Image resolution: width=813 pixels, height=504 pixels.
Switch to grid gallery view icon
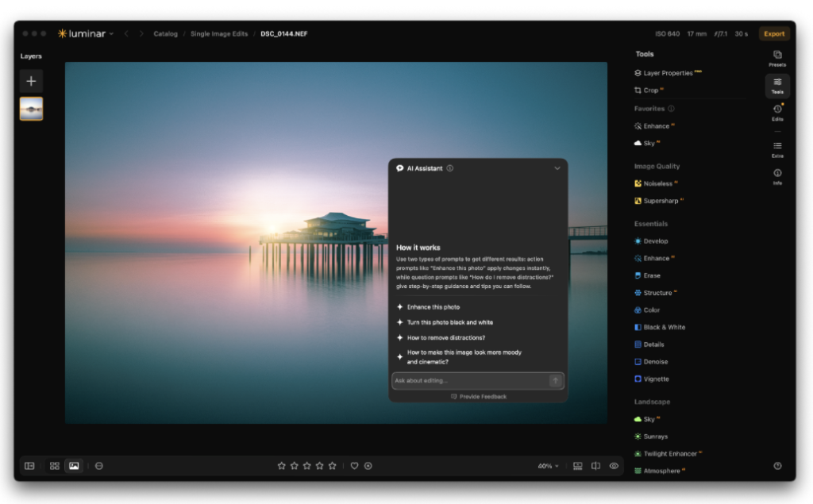click(55, 466)
